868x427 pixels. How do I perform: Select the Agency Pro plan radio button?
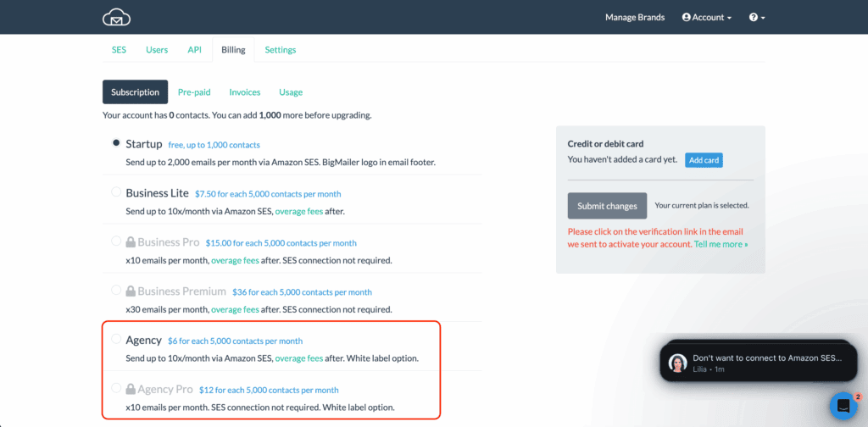[x=115, y=388]
